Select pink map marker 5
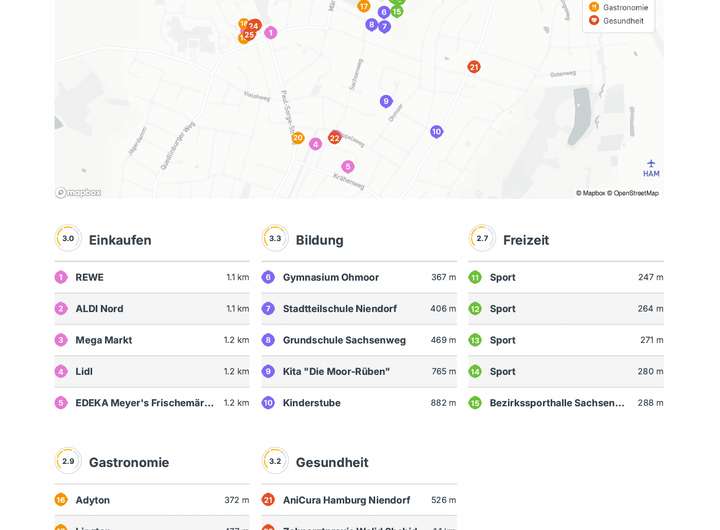This screenshot has width=720, height=530. (x=348, y=167)
